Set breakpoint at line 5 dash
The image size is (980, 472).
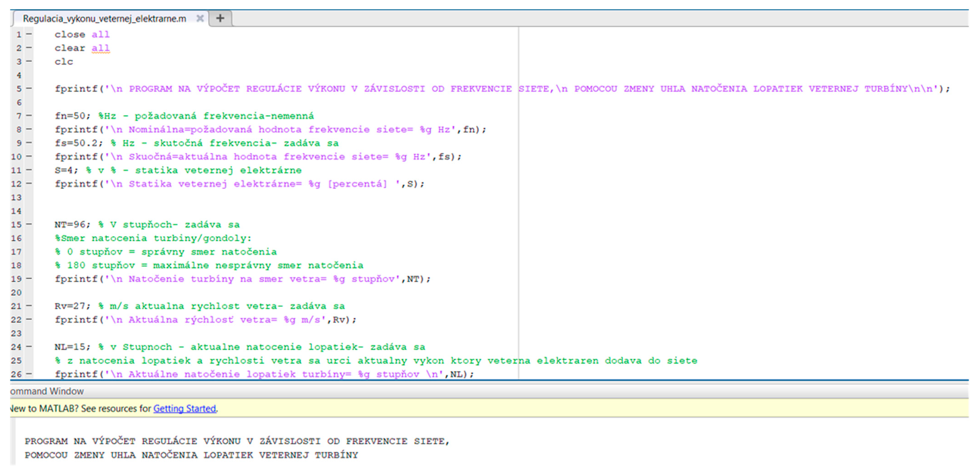(29, 89)
